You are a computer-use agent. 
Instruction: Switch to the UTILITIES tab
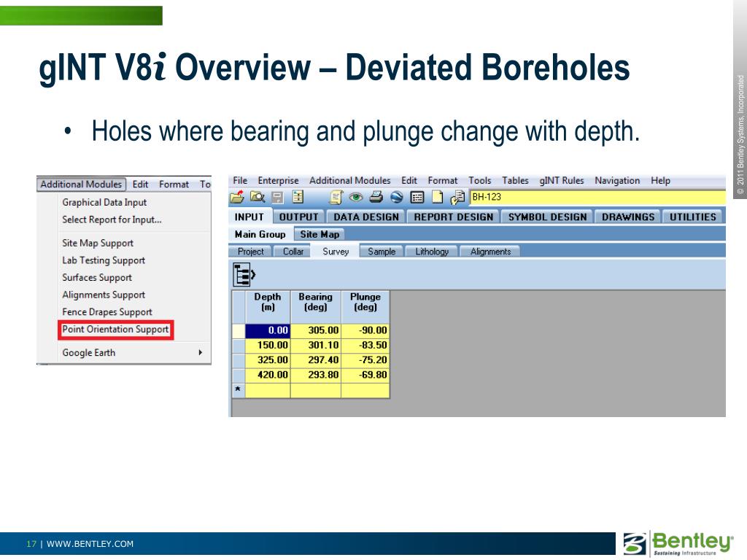click(x=693, y=217)
